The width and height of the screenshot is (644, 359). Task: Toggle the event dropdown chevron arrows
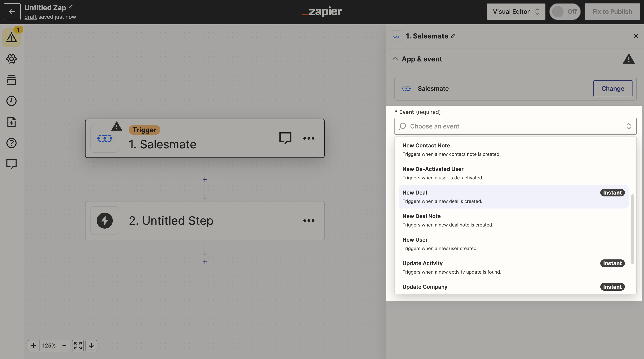[x=628, y=126]
